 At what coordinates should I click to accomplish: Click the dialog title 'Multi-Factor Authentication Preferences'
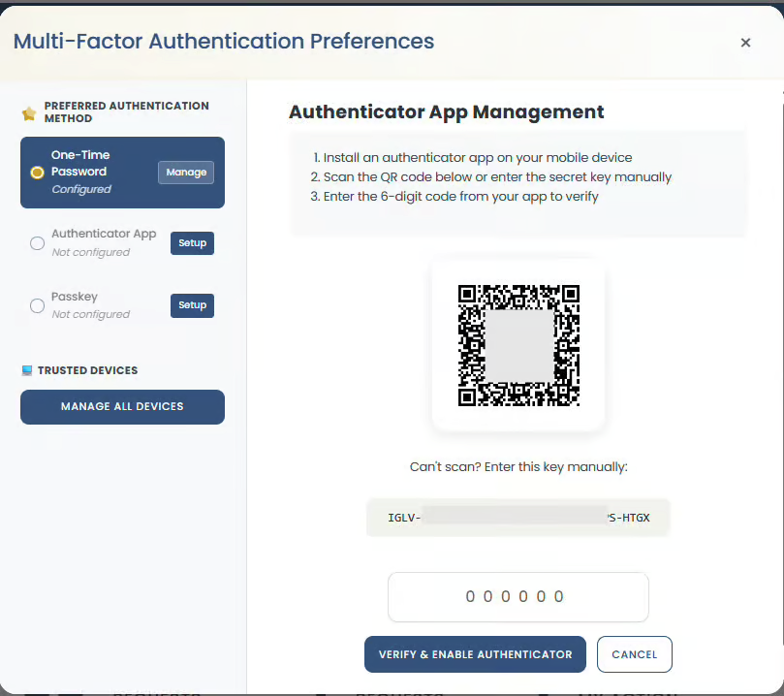pos(224,41)
